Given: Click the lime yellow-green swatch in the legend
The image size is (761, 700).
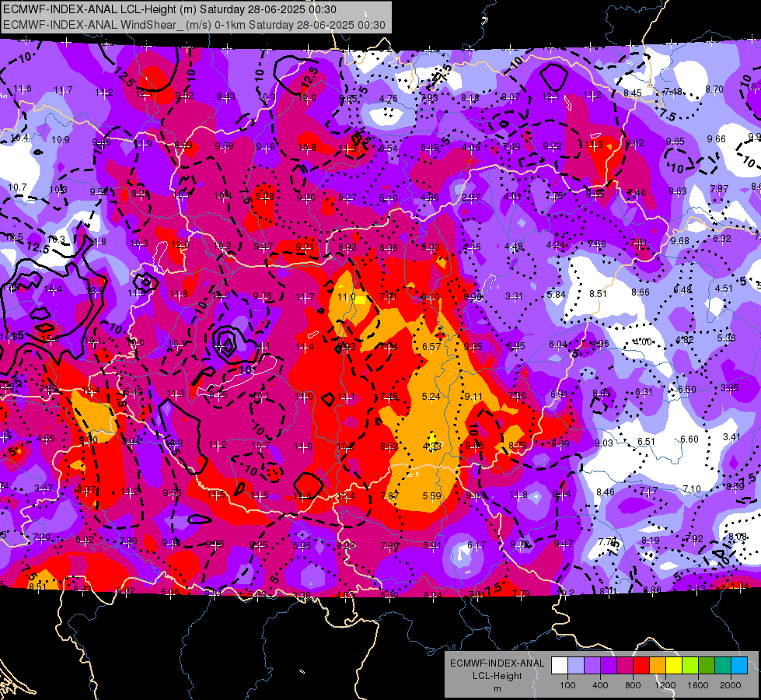Looking at the screenshot, I should pyautogui.click(x=690, y=665).
